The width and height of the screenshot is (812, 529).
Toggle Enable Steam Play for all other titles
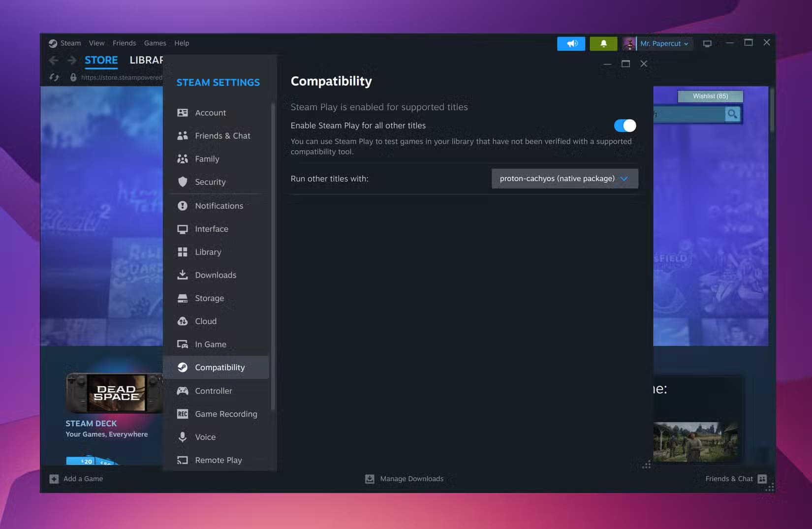pos(625,125)
